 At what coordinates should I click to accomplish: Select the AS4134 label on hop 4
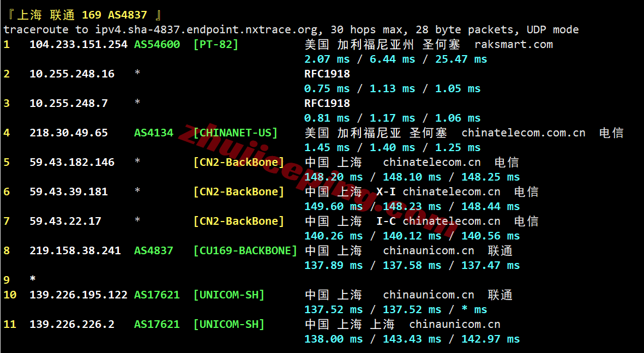154,132
